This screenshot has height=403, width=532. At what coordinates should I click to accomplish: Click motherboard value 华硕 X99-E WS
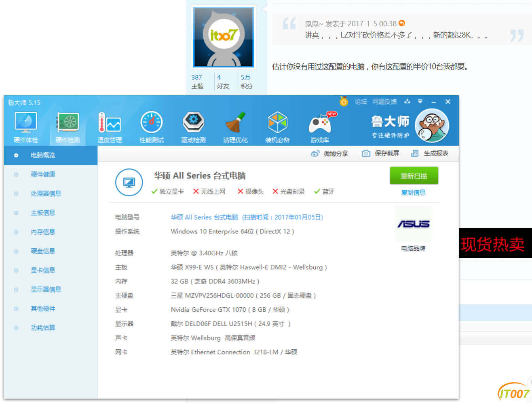point(249,267)
